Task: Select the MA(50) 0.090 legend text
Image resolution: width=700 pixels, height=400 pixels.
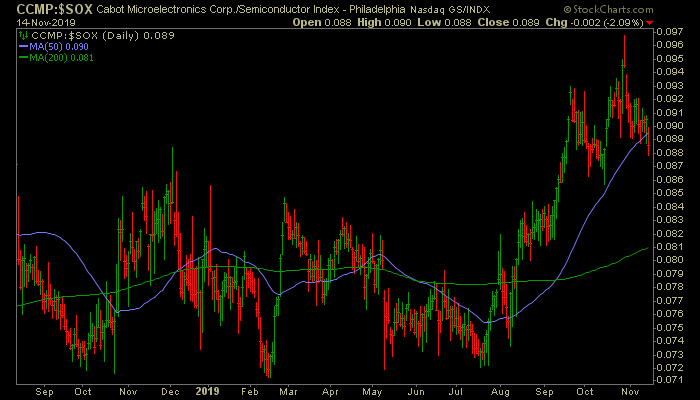Action: click(x=59, y=47)
